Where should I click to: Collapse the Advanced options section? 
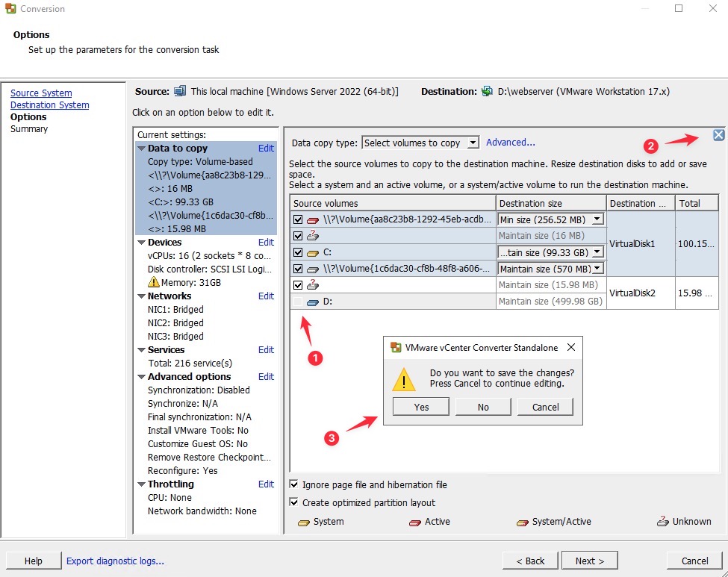point(142,377)
